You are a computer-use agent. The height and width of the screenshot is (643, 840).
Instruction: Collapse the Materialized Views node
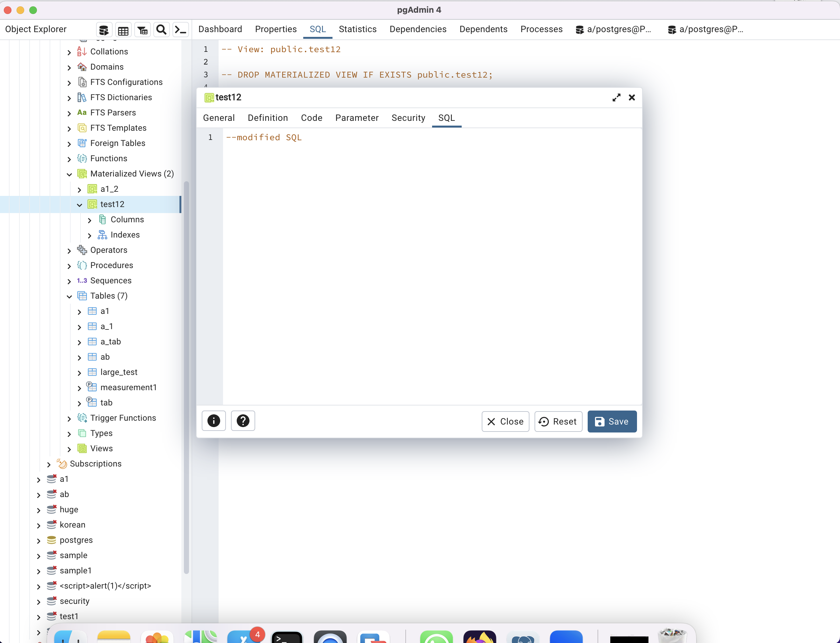(69, 175)
